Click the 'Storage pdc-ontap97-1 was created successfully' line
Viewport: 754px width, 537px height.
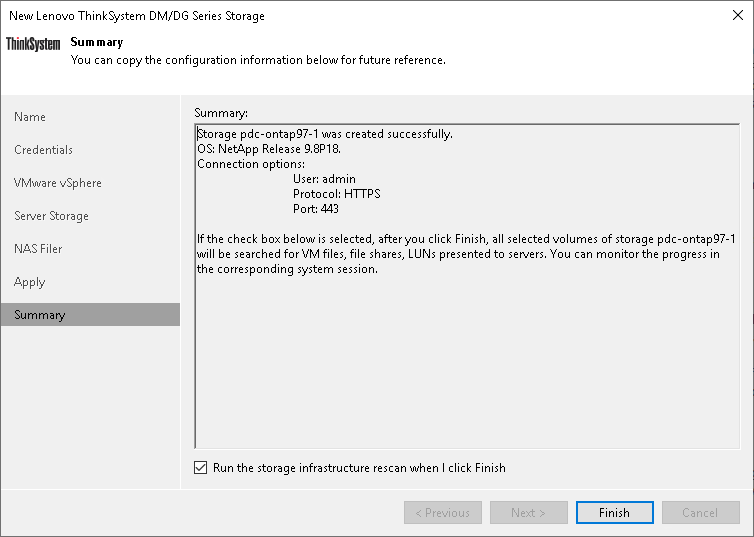(x=325, y=134)
